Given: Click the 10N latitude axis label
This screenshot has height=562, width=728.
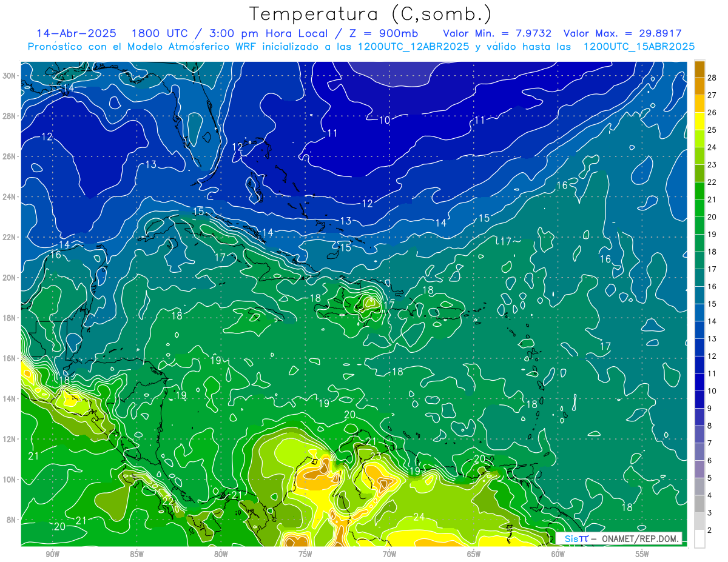Looking at the screenshot, I should [9, 479].
